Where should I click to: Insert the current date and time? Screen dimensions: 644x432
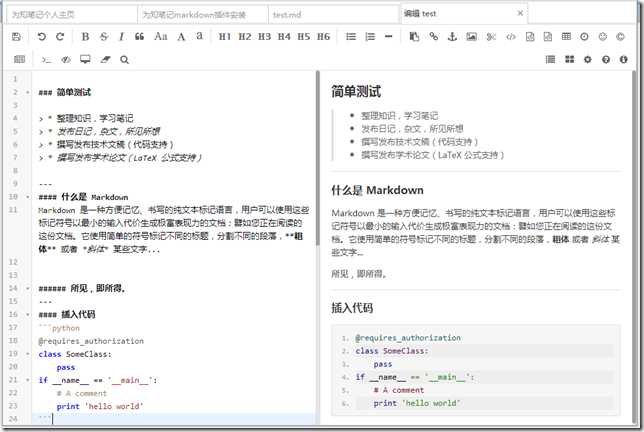coord(584,37)
